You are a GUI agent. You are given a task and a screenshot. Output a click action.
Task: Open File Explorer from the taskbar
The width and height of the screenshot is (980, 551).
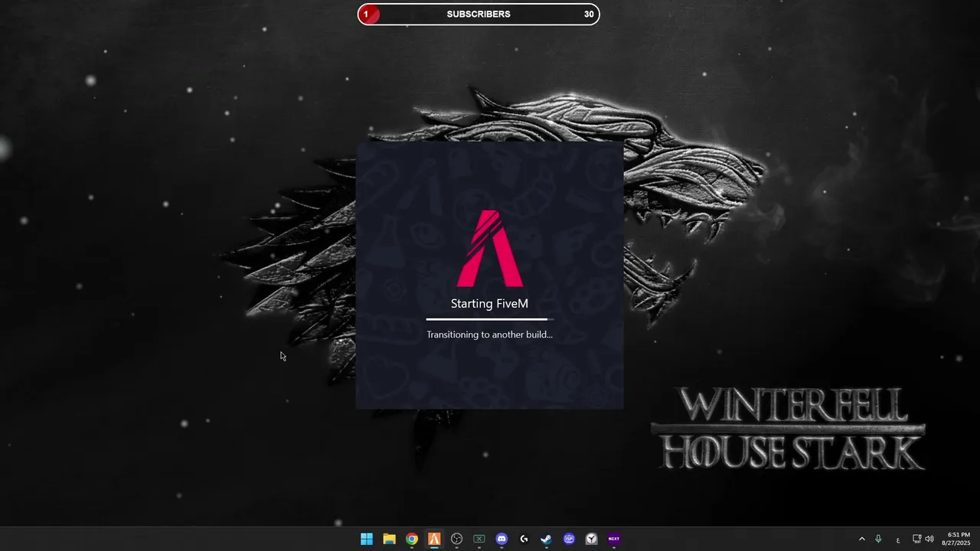[389, 539]
